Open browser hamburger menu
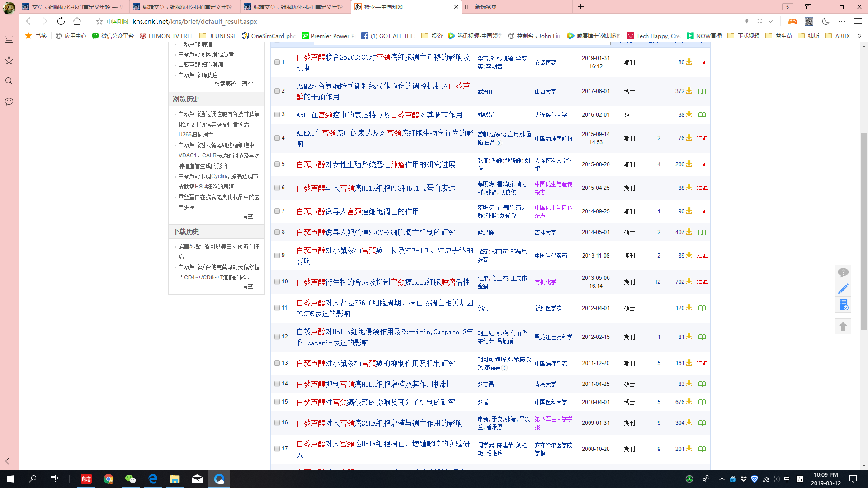This screenshot has width=868, height=488. 858,21
